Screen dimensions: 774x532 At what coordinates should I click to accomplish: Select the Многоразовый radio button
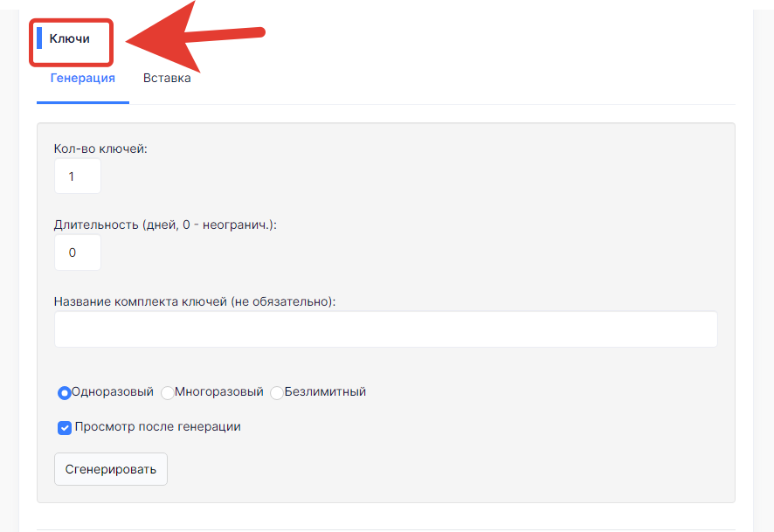[x=168, y=393]
